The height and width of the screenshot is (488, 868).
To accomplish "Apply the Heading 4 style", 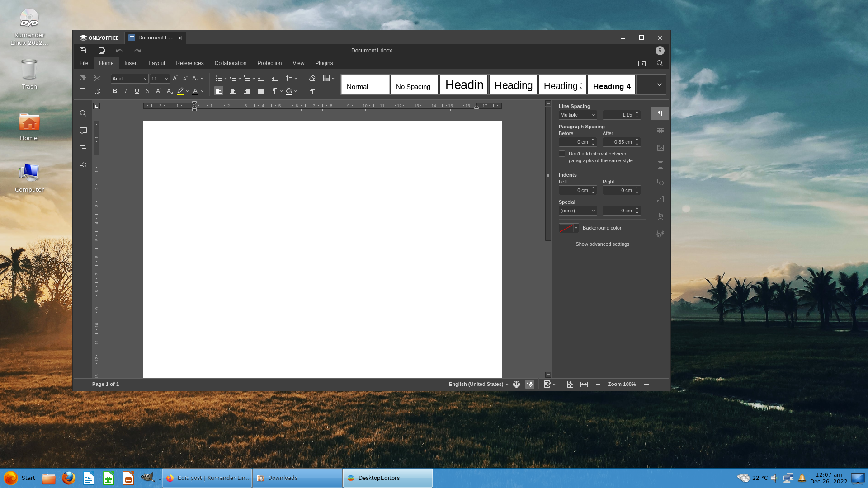I will pyautogui.click(x=612, y=84).
